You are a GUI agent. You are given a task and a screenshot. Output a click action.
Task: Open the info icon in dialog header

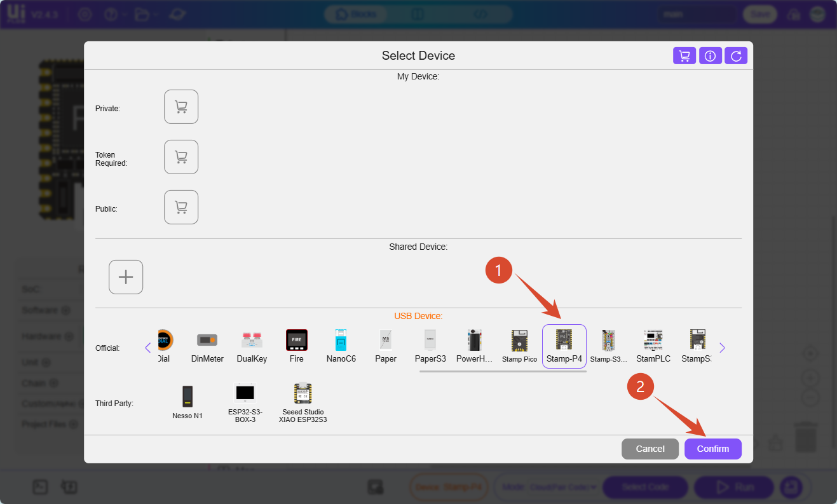[710, 56]
